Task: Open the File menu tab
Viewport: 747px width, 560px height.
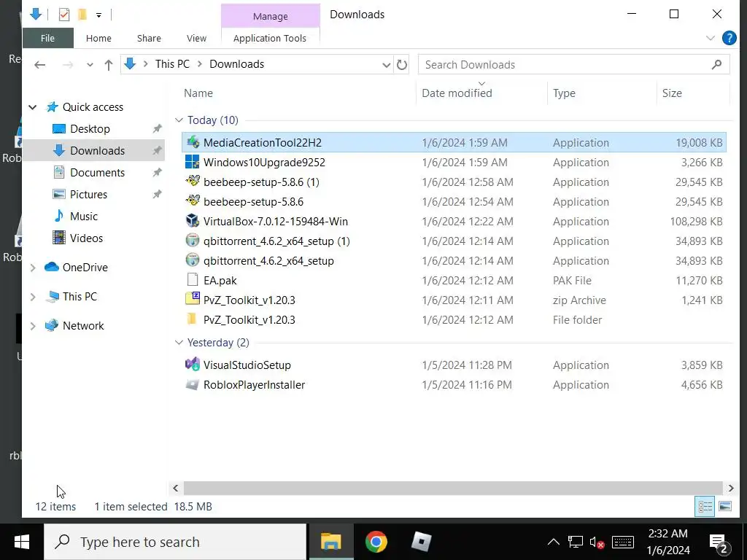Action: tap(47, 38)
